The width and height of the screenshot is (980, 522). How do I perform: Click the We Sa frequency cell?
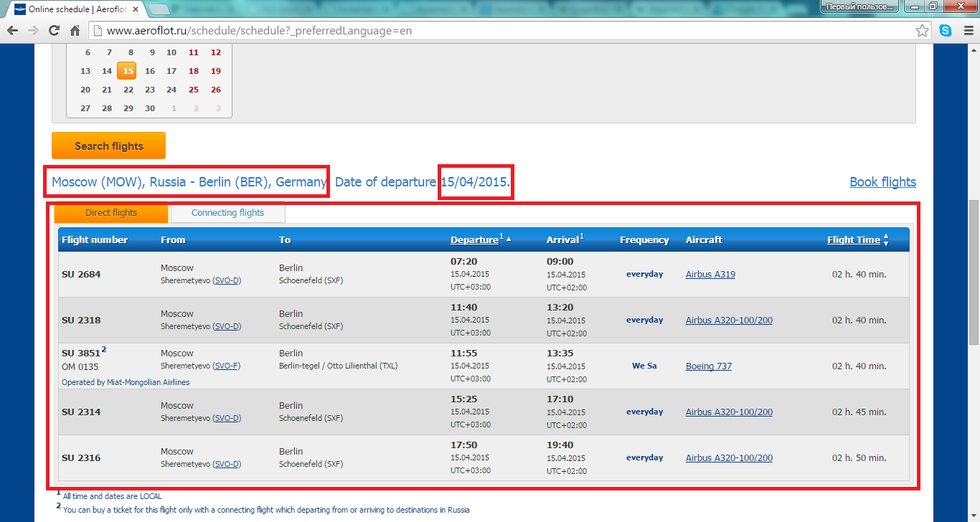(x=644, y=366)
